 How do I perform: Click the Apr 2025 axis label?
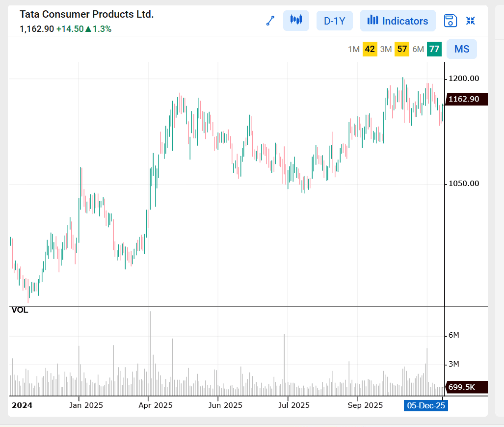pyautogui.click(x=156, y=405)
